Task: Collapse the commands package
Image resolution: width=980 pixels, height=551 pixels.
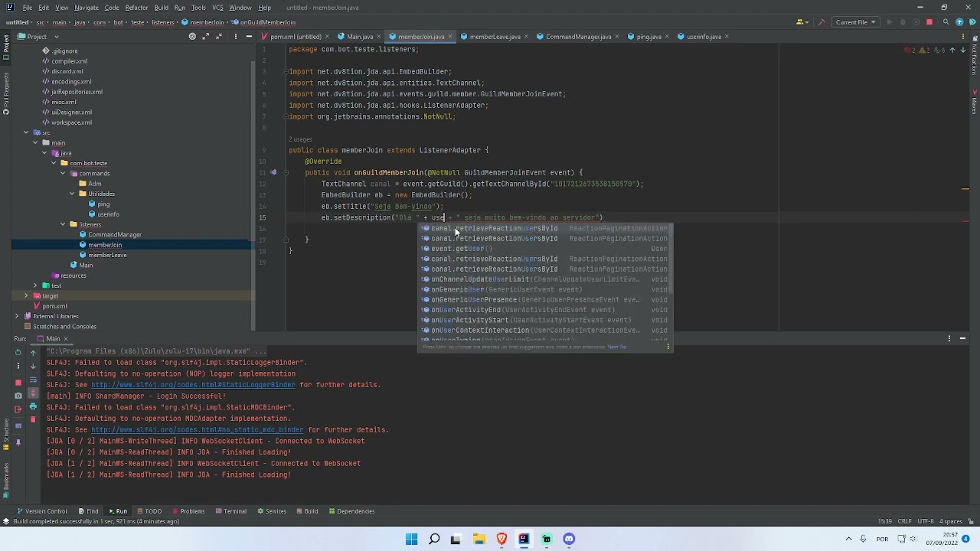Action: pyautogui.click(x=64, y=174)
